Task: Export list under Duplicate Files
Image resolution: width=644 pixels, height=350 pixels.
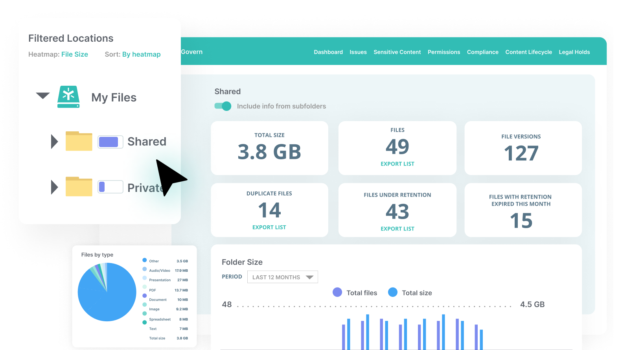Action: tap(269, 227)
